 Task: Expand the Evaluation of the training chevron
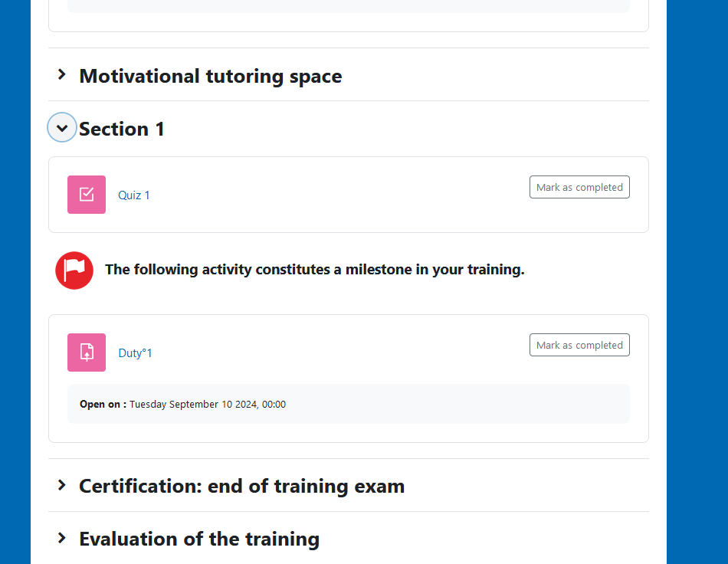point(62,538)
